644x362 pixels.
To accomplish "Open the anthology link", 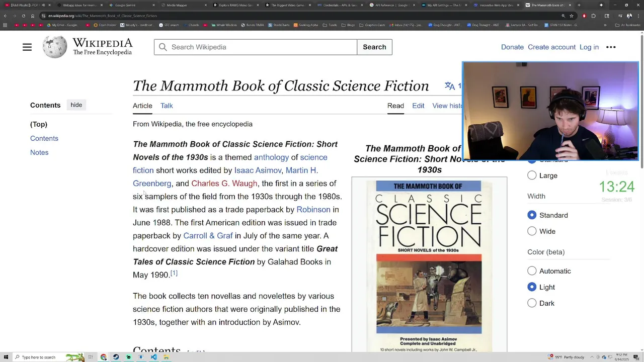I will 271,157.
